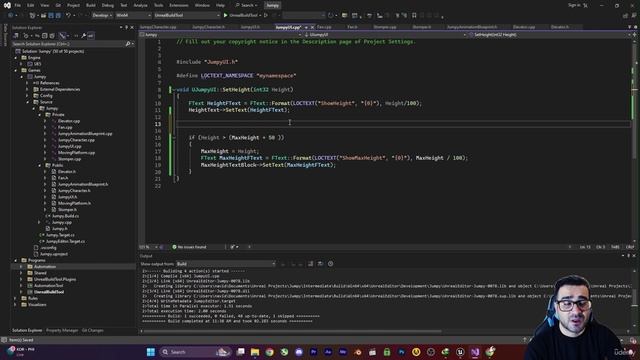Open the UJumpyUI class scope dropdown
The height and width of the screenshot is (360, 640).
pos(384,35)
